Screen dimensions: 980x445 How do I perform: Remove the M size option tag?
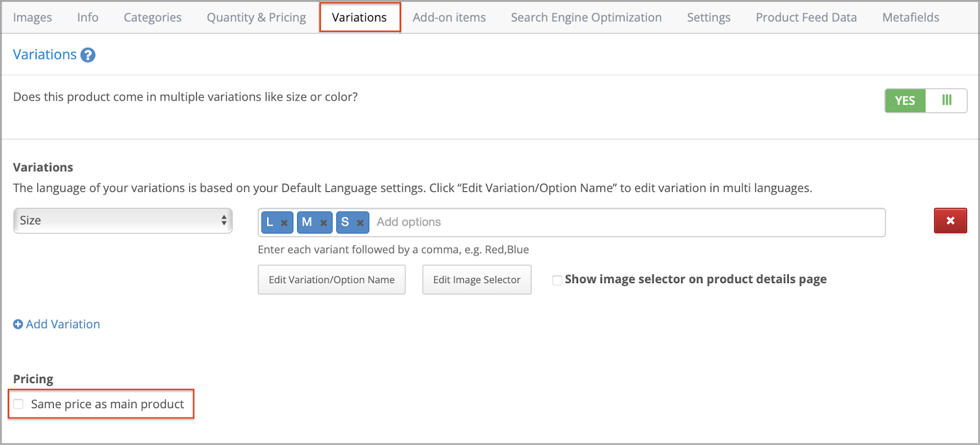[x=323, y=223]
